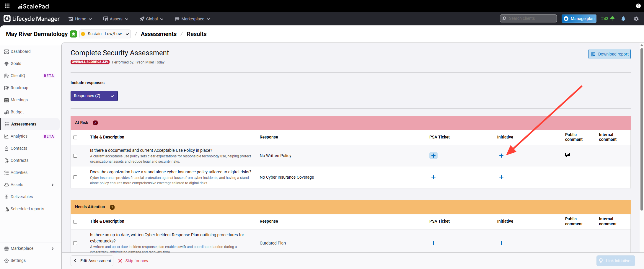Click the green star client badge
This screenshot has height=269, width=644.
pos(74,34)
